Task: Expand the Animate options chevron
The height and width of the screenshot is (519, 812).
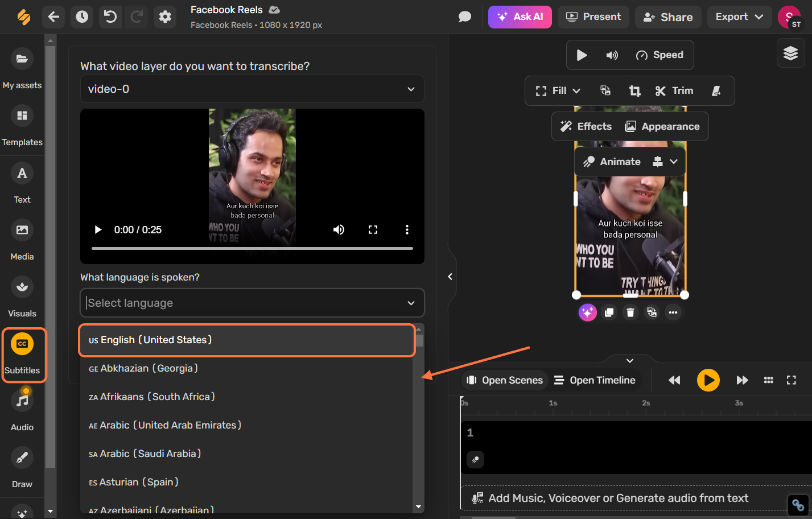Action: pyautogui.click(x=674, y=162)
